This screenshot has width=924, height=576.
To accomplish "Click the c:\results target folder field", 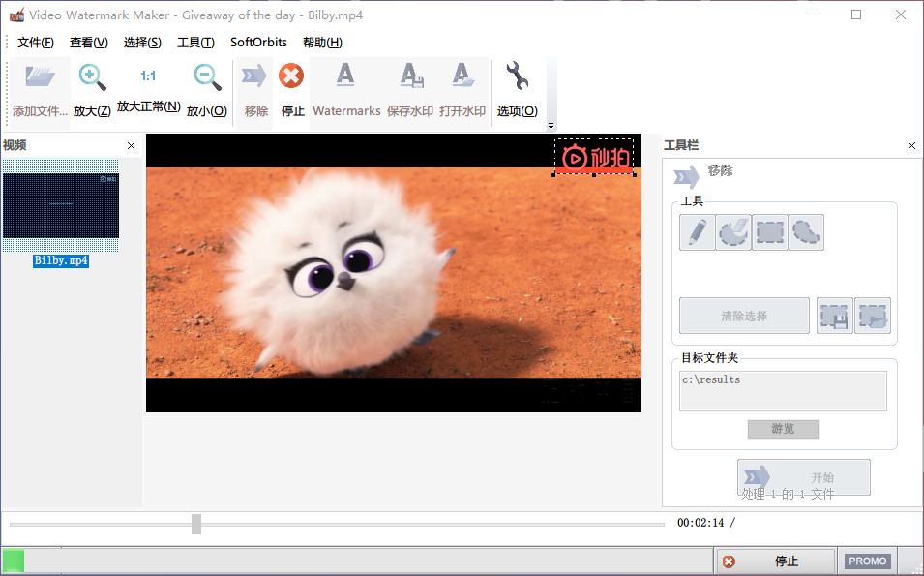I will (x=783, y=390).
